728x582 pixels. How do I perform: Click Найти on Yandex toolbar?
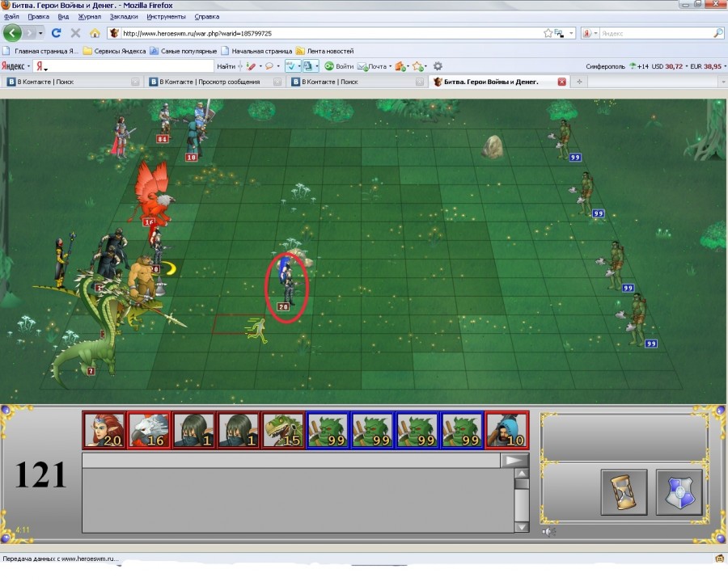coord(226,66)
